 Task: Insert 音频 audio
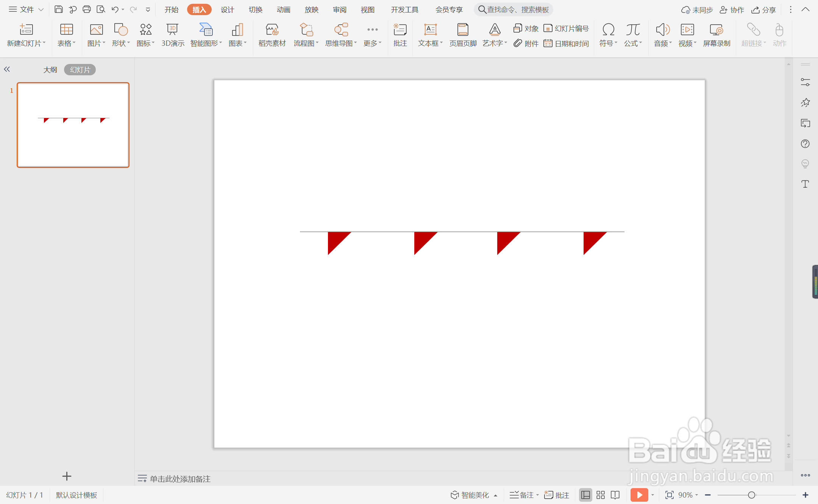click(663, 35)
